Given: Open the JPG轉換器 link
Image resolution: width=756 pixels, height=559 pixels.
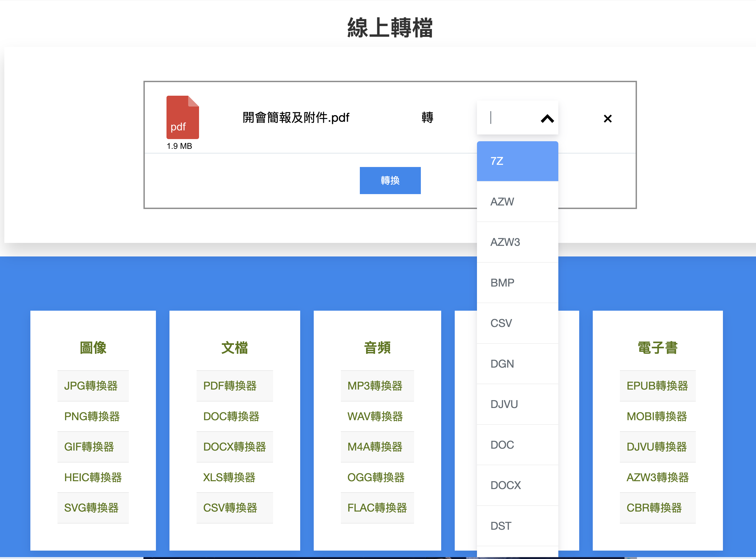Looking at the screenshot, I should coord(91,386).
